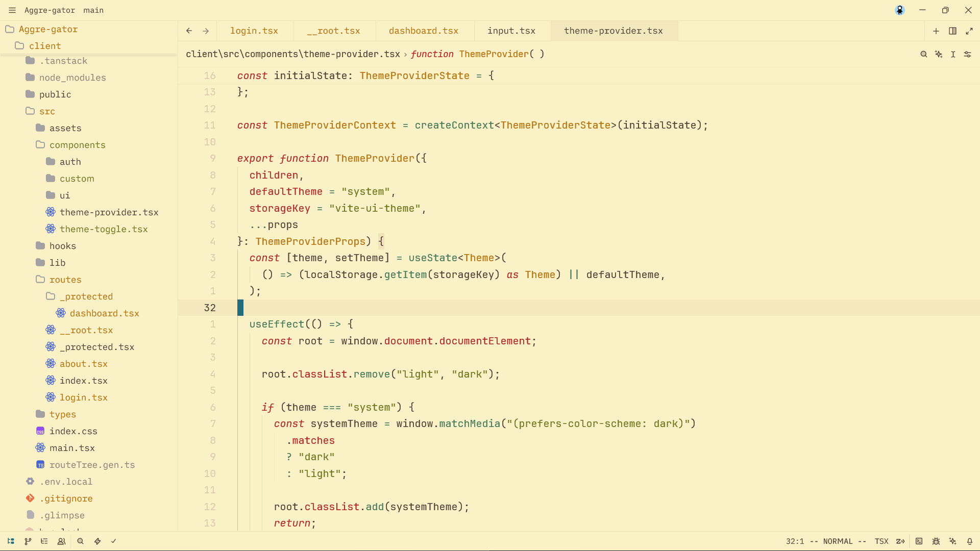Click the TSX language selector

pyautogui.click(x=881, y=541)
